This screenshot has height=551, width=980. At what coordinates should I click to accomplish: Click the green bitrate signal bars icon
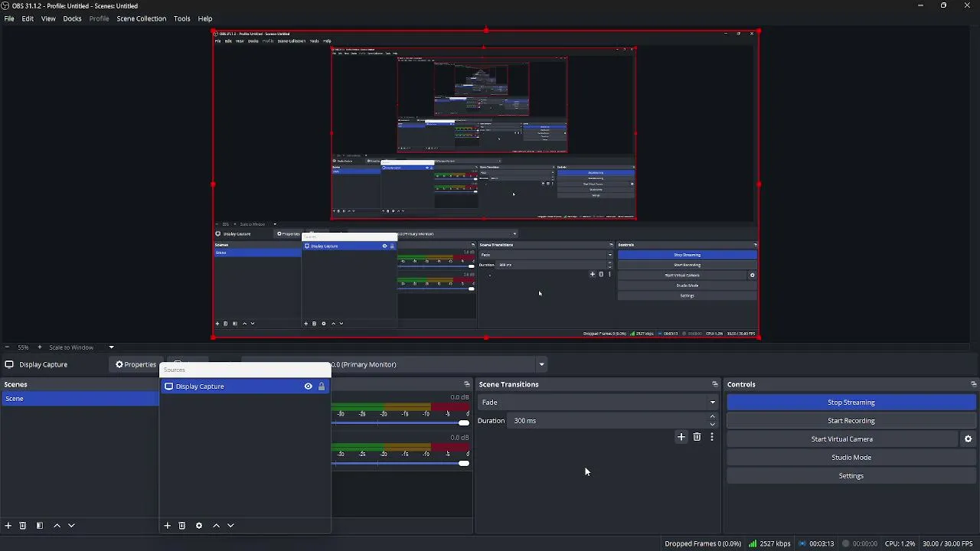753,544
